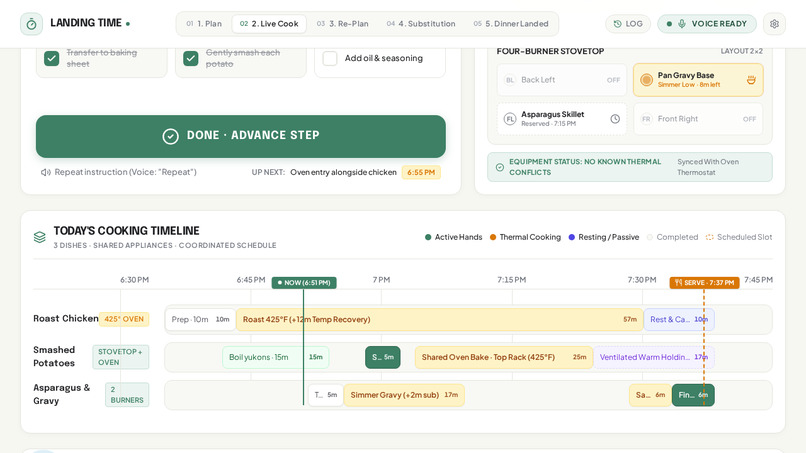Click Done · Advance Step button
The height and width of the screenshot is (453, 806).
(x=241, y=136)
